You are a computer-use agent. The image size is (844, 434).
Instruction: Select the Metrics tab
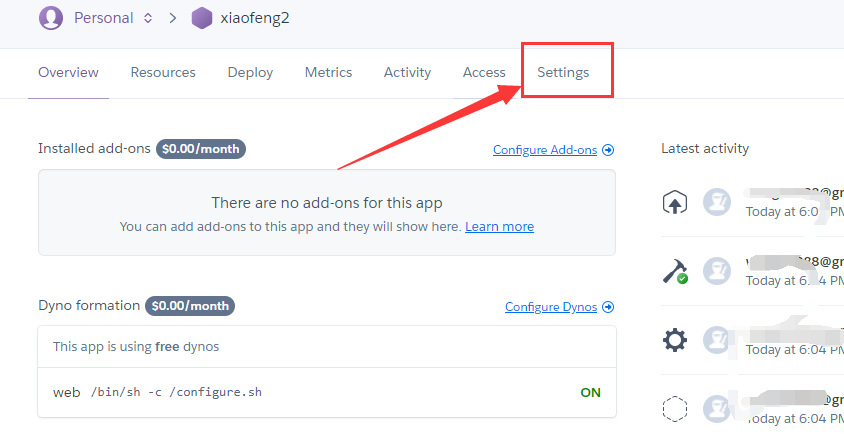click(x=328, y=72)
